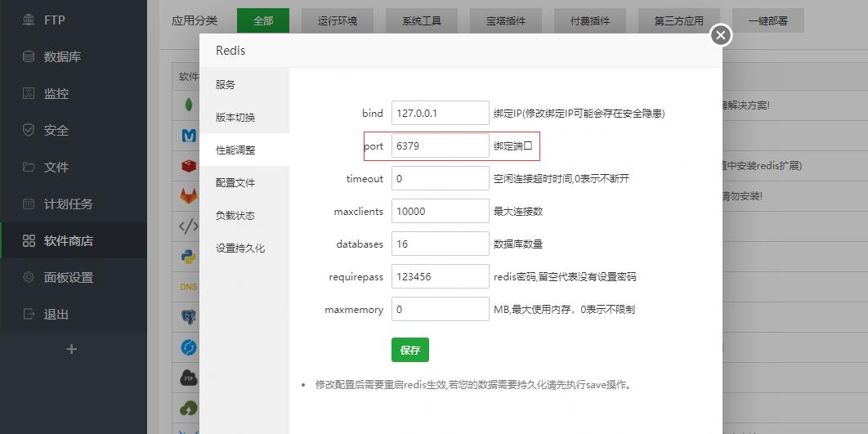868x434 pixels.
Task: Click the Python logo icon in list
Action: pos(189,257)
